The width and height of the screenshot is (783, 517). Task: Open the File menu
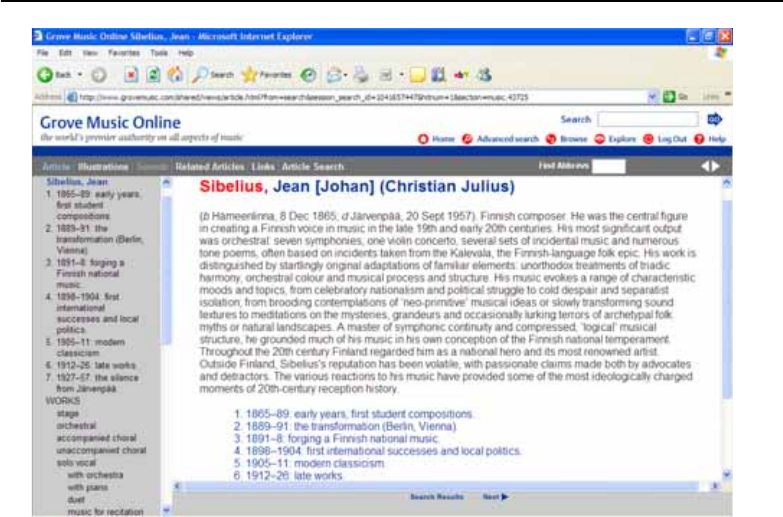[43, 52]
